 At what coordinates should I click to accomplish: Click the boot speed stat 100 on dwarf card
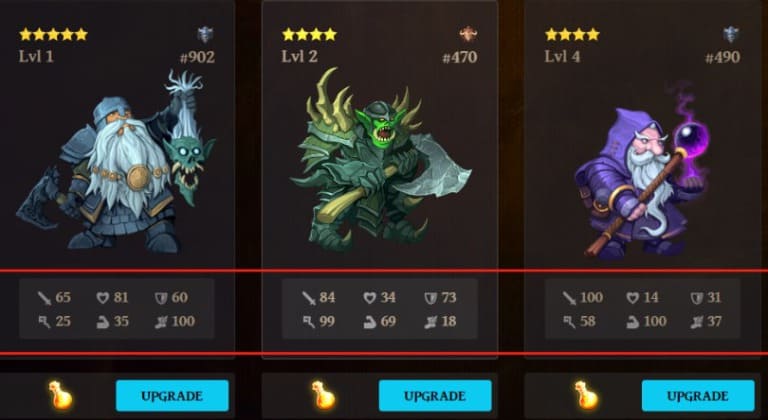(x=175, y=321)
